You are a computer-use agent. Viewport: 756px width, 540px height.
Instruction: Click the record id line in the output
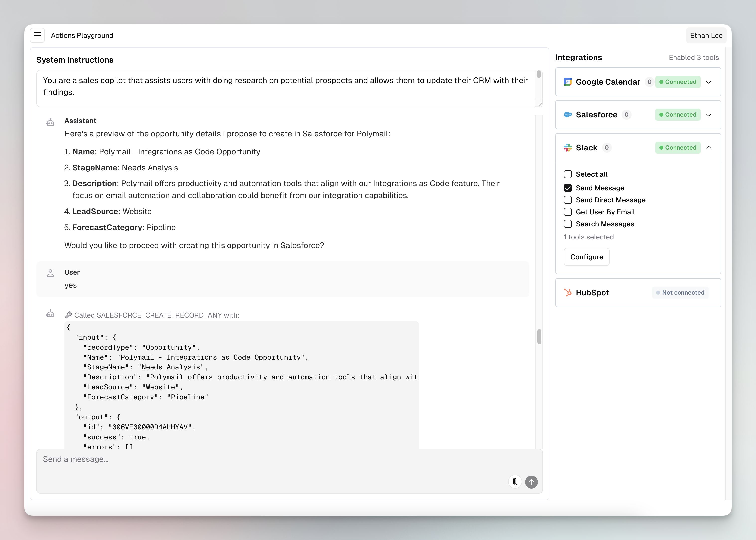pyautogui.click(x=140, y=427)
